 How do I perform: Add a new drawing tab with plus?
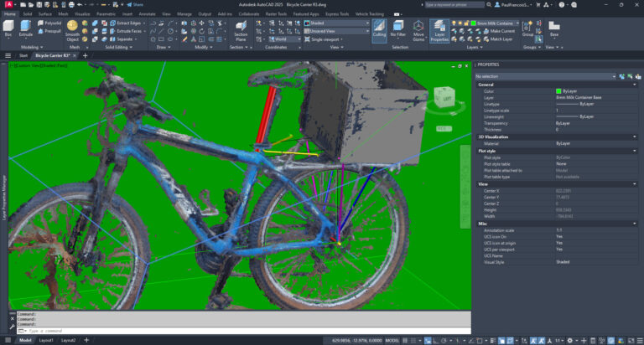86,55
